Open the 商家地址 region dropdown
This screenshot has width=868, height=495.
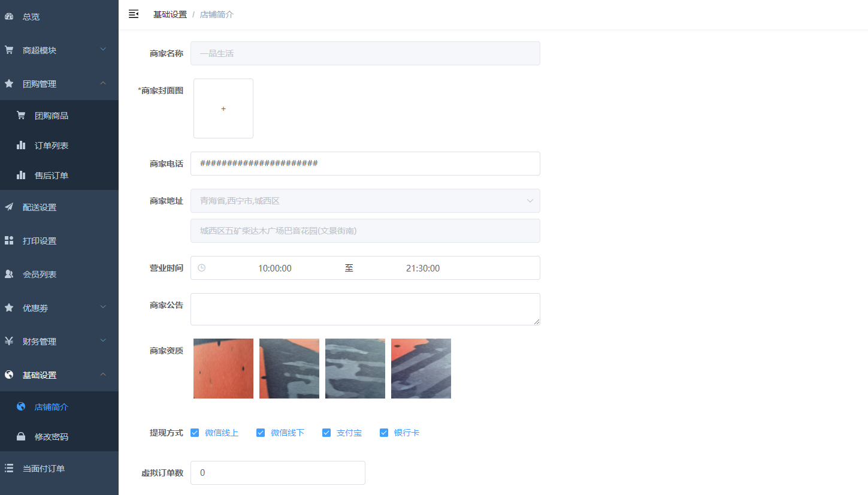(365, 201)
